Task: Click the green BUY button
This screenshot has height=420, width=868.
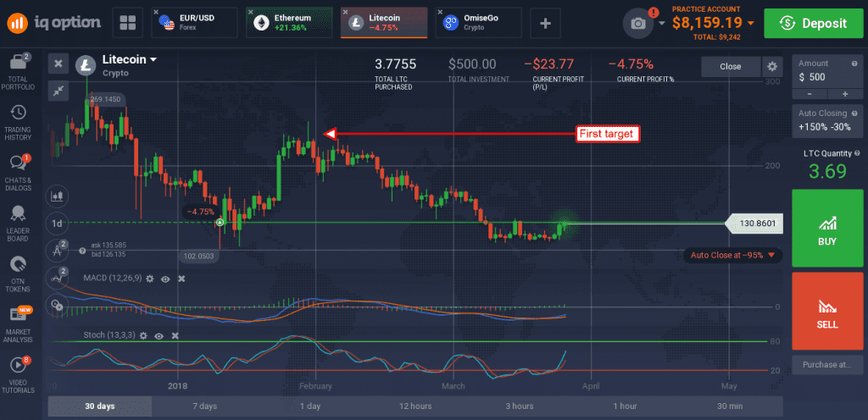Action: pyautogui.click(x=827, y=229)
